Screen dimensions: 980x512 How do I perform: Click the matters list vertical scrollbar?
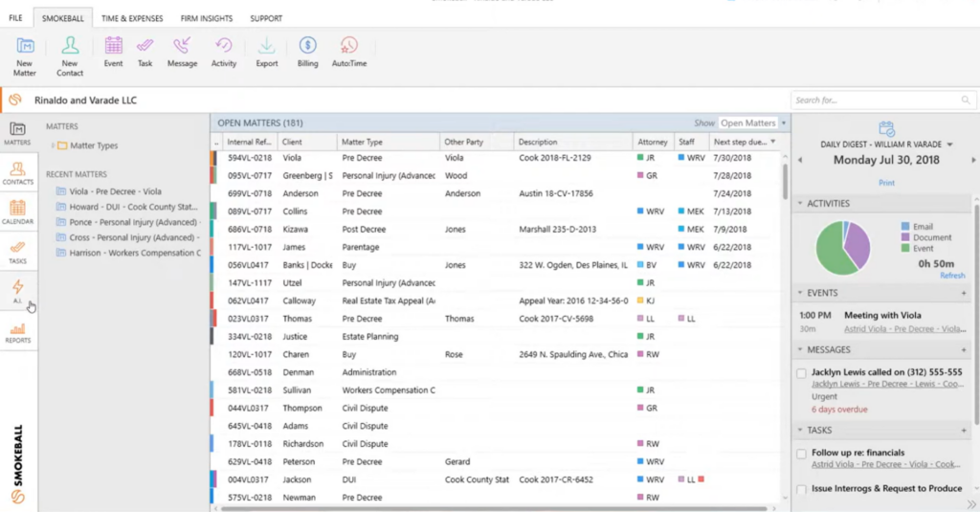point(785,181)
